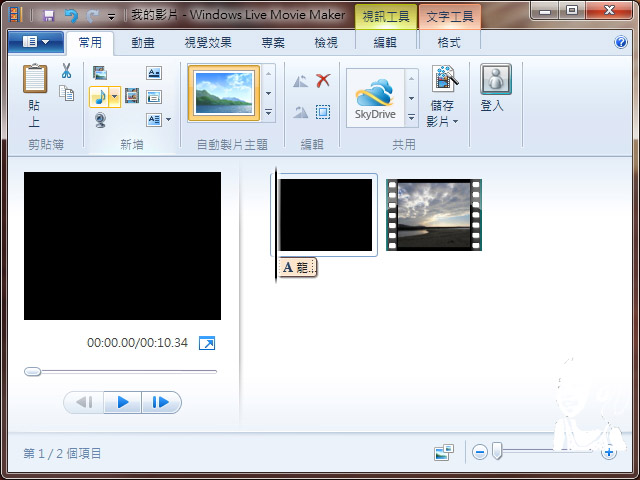
Task: Click the Snapshot filmstrip icon
Action: point(131,96)
